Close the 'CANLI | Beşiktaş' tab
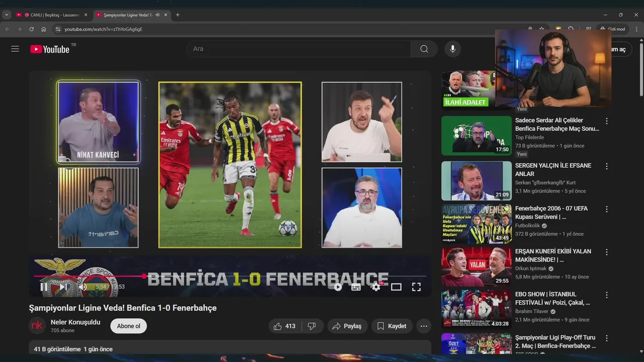This screenshot has height=362, width=644. tap(86, 15)
